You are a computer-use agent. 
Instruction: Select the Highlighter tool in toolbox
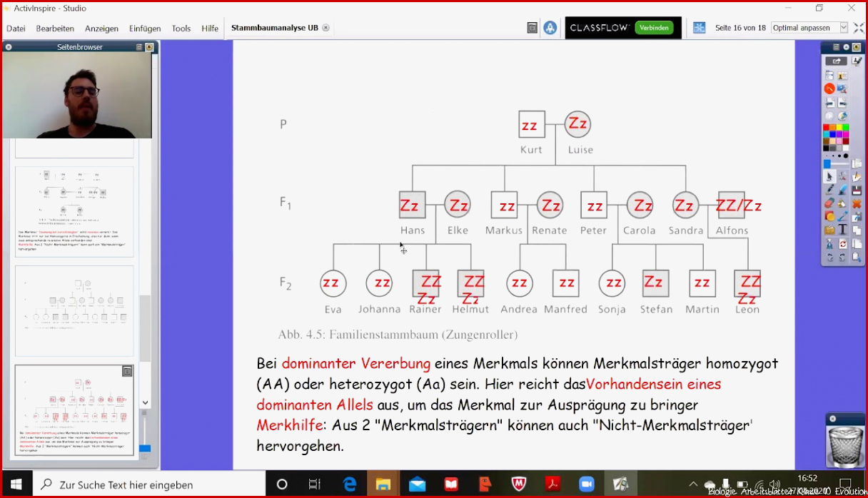[x=842, y=189]
